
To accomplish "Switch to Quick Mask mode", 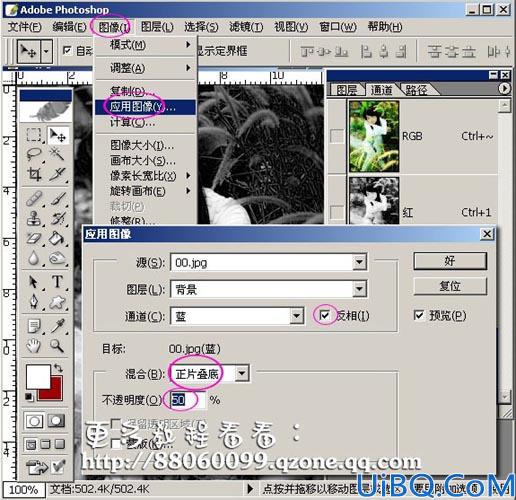I will (x=56, y=421).
